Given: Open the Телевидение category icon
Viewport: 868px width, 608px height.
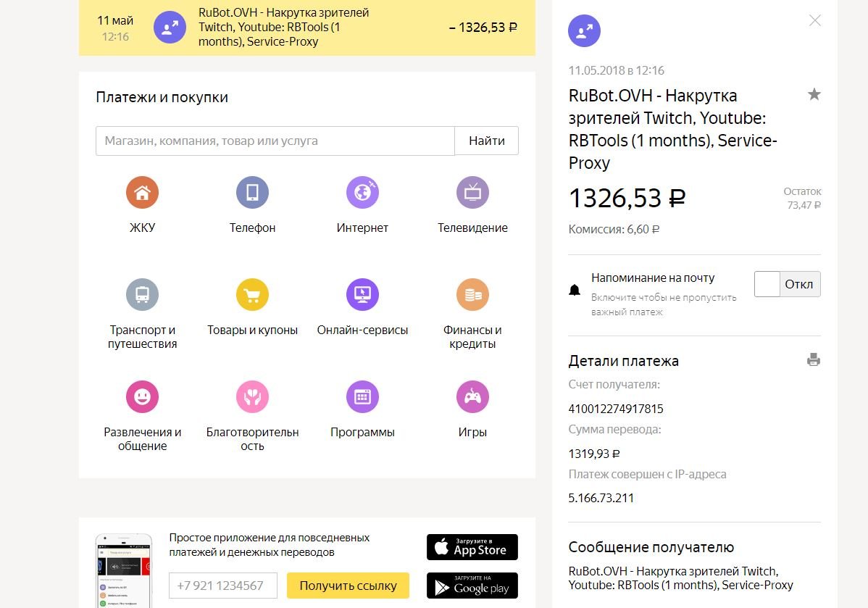Looking at the screenshot, I should [472, 193].
